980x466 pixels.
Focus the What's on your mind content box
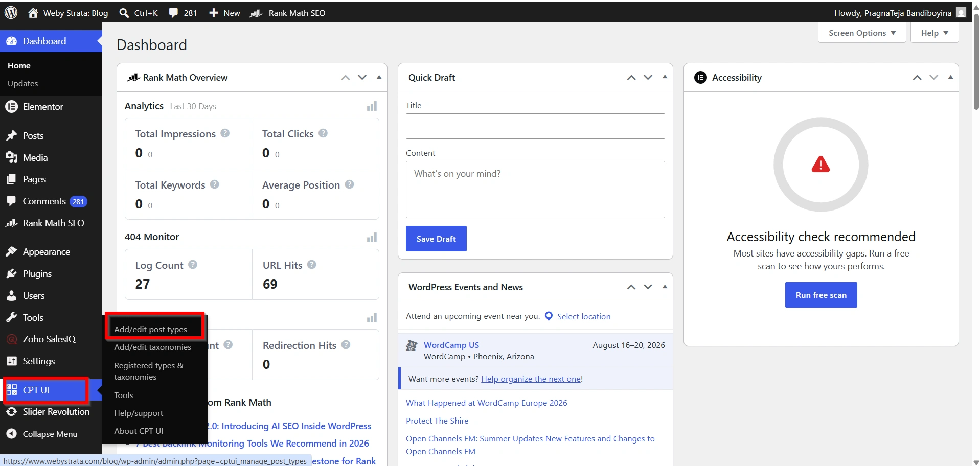[x=535, y=190]
